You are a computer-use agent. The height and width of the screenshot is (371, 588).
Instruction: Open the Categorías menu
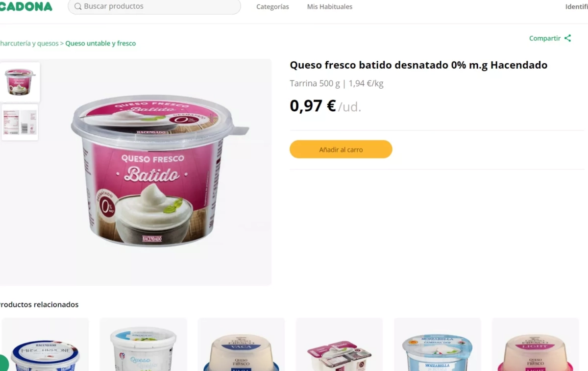pos(272,7)
